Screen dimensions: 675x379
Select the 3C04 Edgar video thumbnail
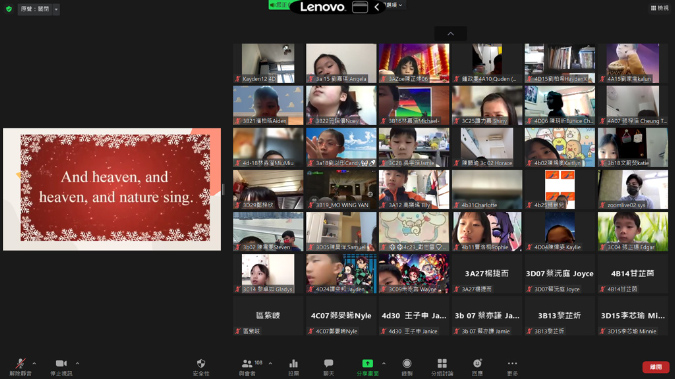633,231
